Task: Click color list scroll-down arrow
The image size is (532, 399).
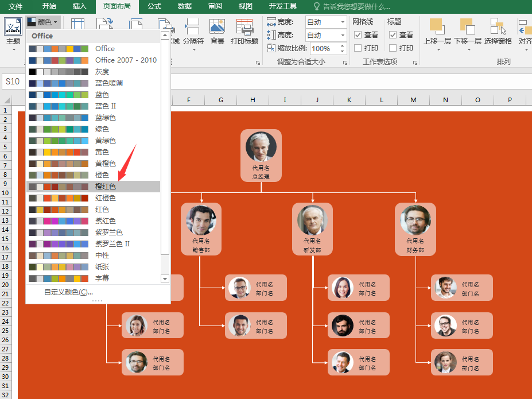Action: (165, 278)
